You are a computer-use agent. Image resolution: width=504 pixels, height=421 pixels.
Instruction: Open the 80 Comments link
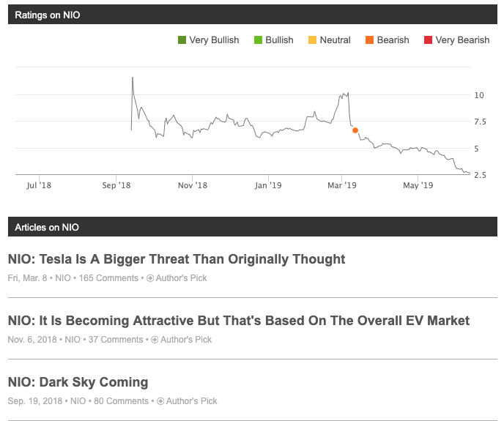pos(121,401)
